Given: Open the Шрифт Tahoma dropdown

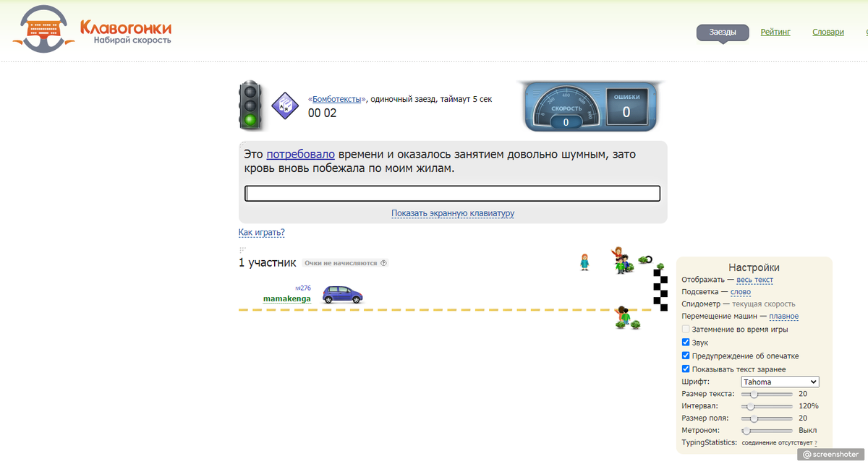Looking at the screenshot, I should (x=780, y=382).
